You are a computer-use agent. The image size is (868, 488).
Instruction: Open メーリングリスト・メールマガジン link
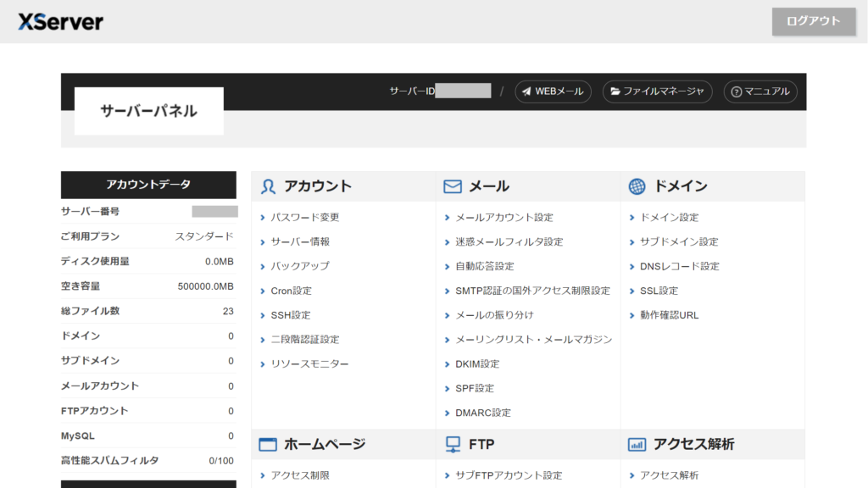(534, 340)
